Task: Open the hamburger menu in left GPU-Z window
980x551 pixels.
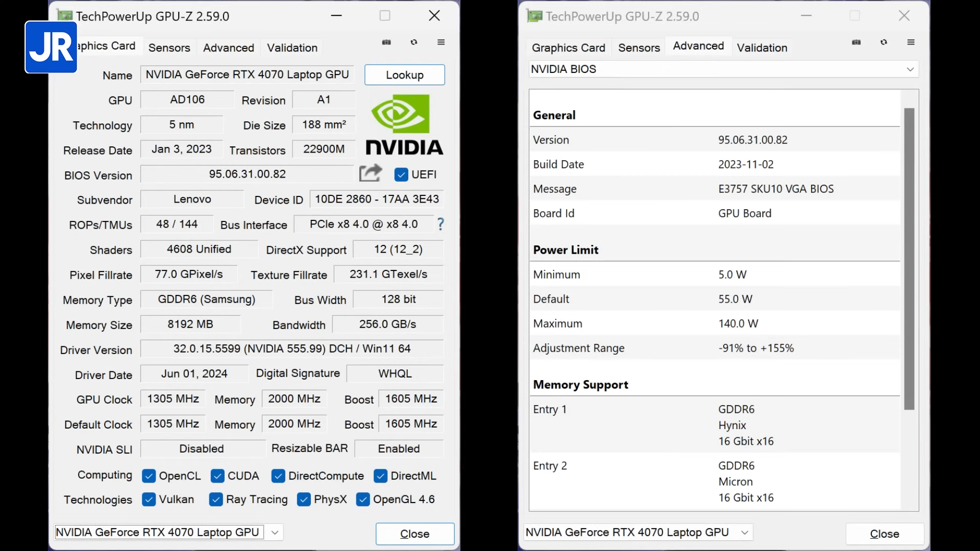Action: tap(442, 42)
